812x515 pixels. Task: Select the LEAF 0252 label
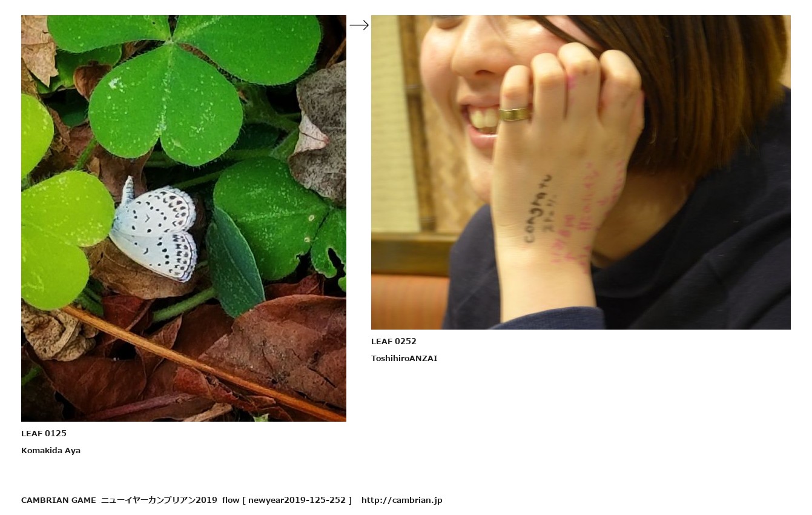[x=394, y=341]
